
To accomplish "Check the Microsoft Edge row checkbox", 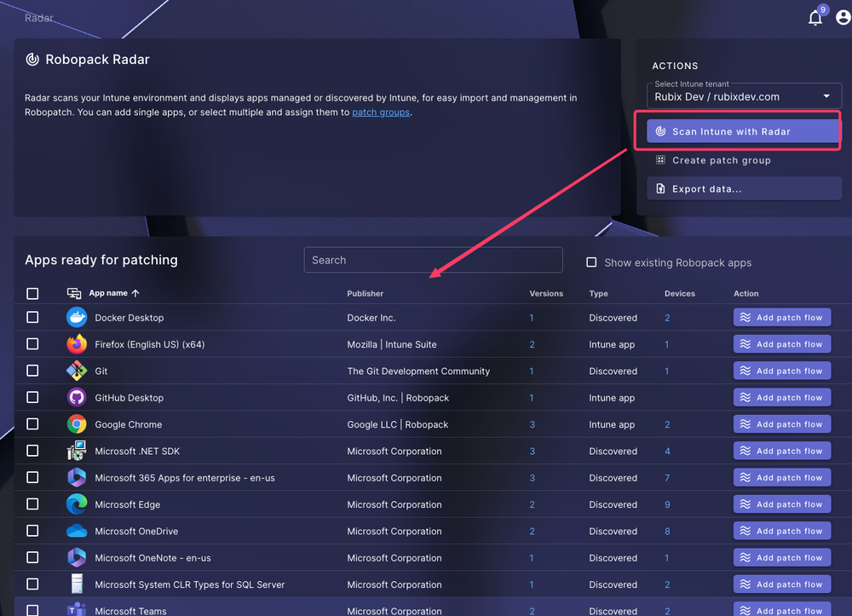I will 32,504.
